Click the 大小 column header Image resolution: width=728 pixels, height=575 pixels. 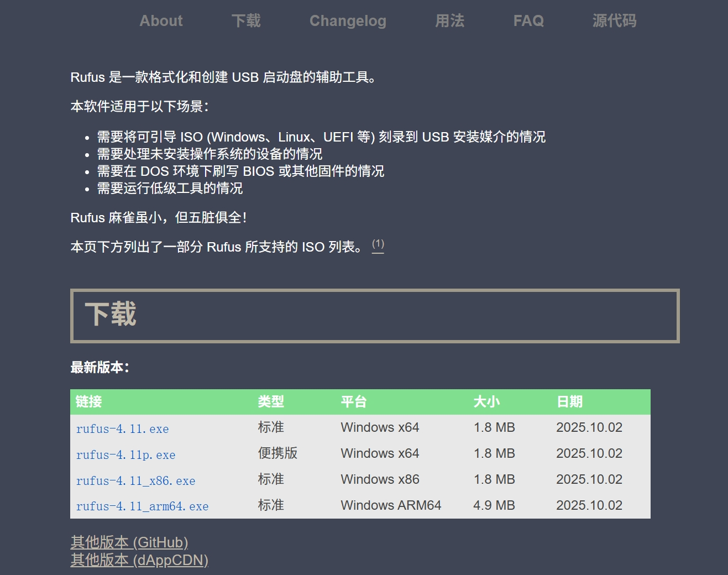(x=486, y=402)
